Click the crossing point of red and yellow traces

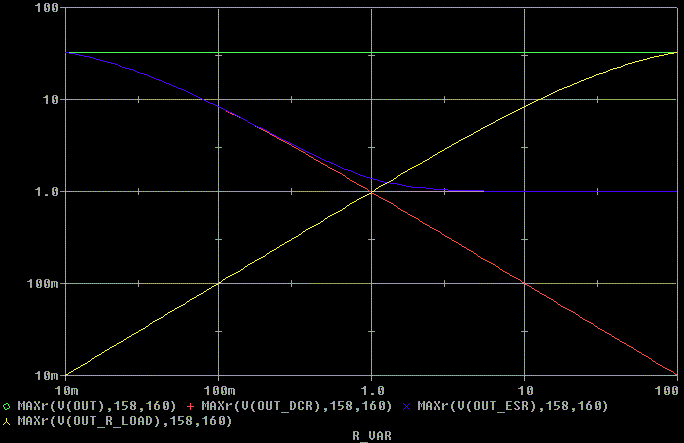(372, 191)
